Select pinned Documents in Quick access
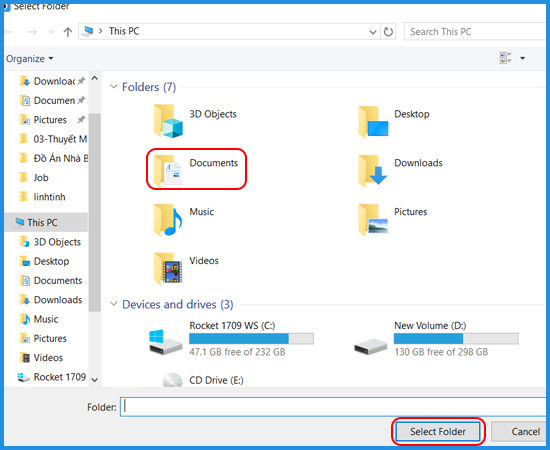Screen dimensions: 550x450 coord(53,101)
